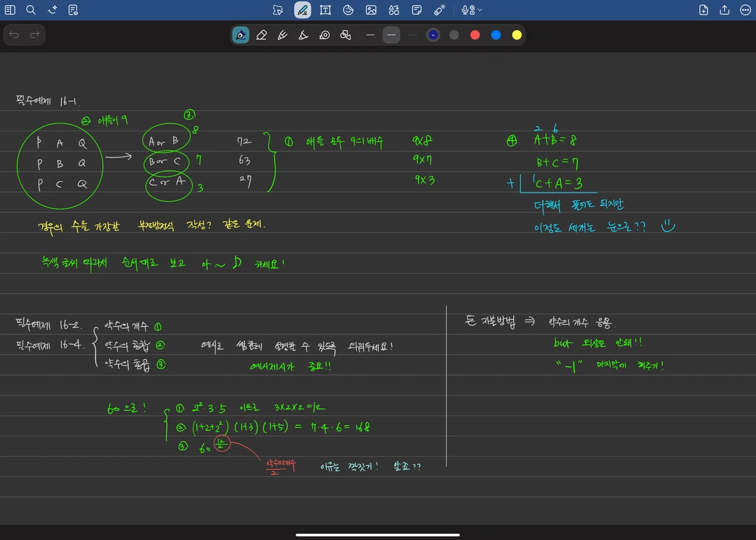Select the highlighted pen writing tool
756x540 pixels.
[x=302, y=10]
